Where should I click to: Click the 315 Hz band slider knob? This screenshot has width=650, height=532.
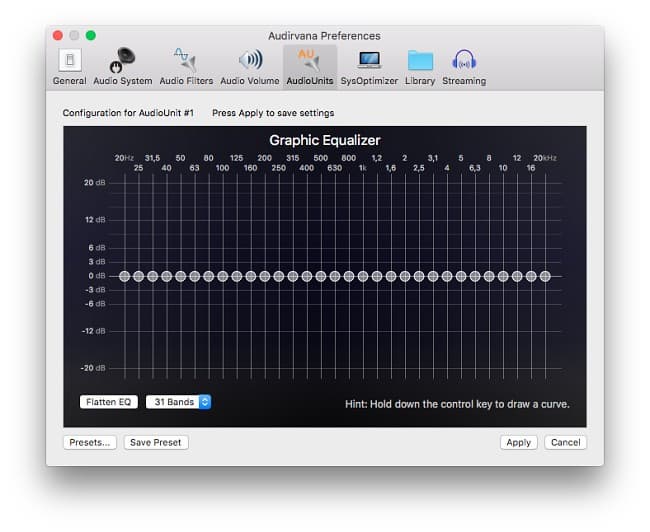pyautogui.click(x=293, y=276)
